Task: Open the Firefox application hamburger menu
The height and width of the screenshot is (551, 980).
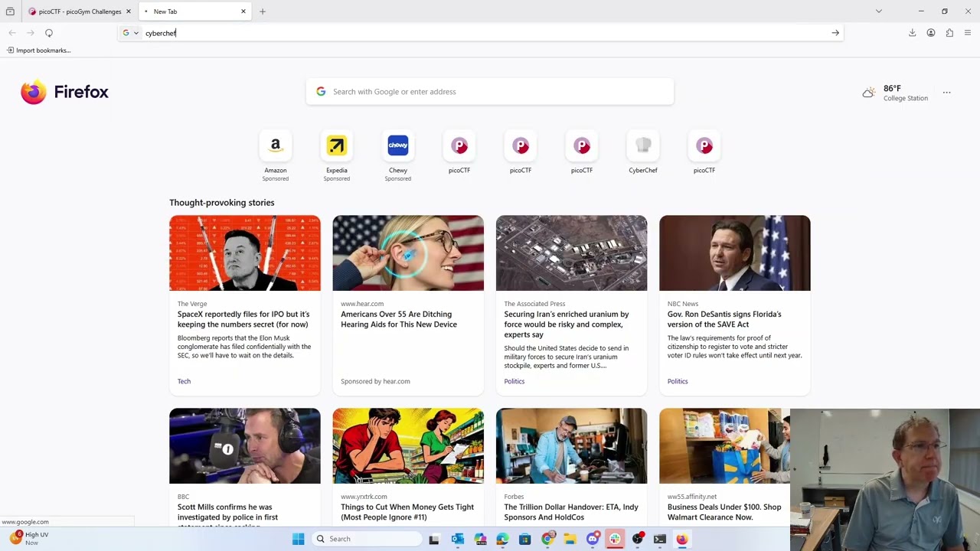Action: [x=968, y=33]
